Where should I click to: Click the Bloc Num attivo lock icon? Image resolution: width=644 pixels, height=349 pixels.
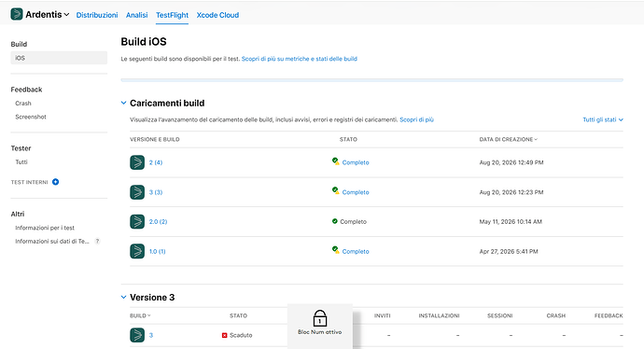click(x=320, y=318)
